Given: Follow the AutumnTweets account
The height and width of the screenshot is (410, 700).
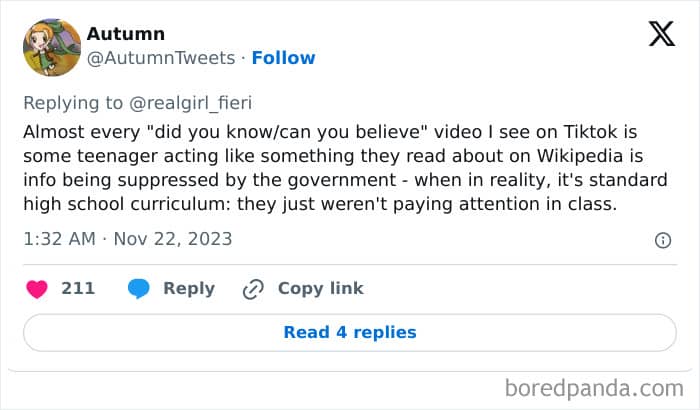Looking at the screenshot, I should click(x=283, y=58).
